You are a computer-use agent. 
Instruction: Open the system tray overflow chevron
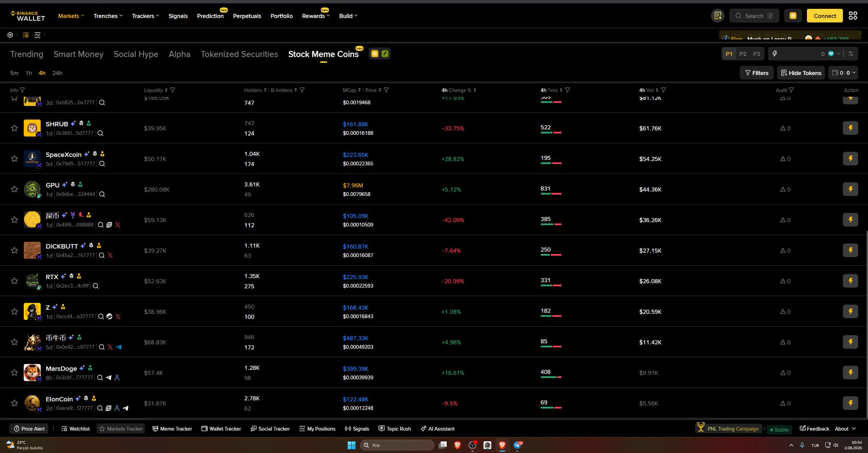click(x=791, y=445)
